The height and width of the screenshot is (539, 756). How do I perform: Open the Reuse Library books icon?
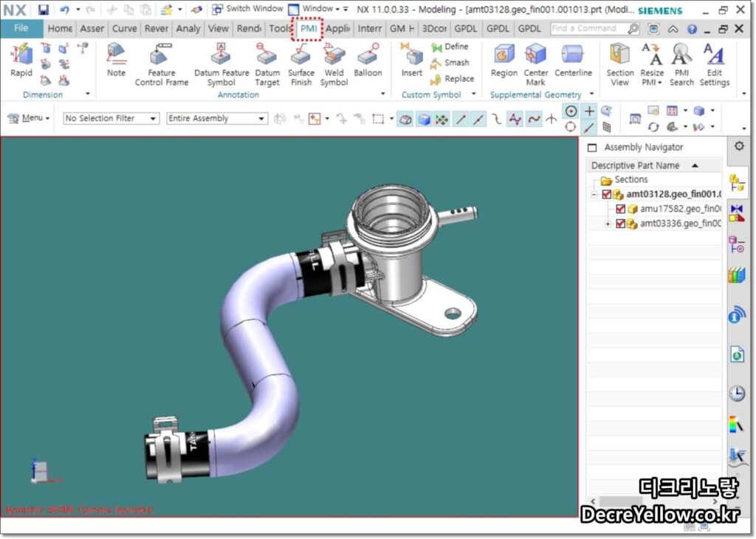tap(737, 275)
